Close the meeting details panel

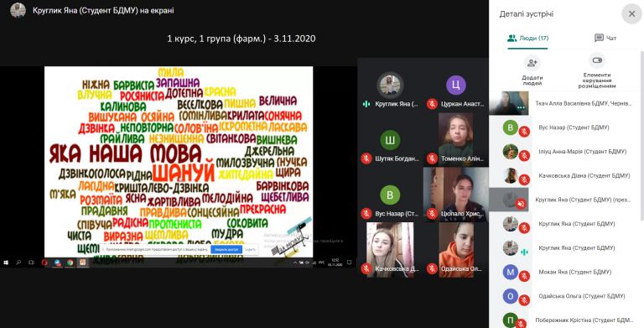click(631, 14)
